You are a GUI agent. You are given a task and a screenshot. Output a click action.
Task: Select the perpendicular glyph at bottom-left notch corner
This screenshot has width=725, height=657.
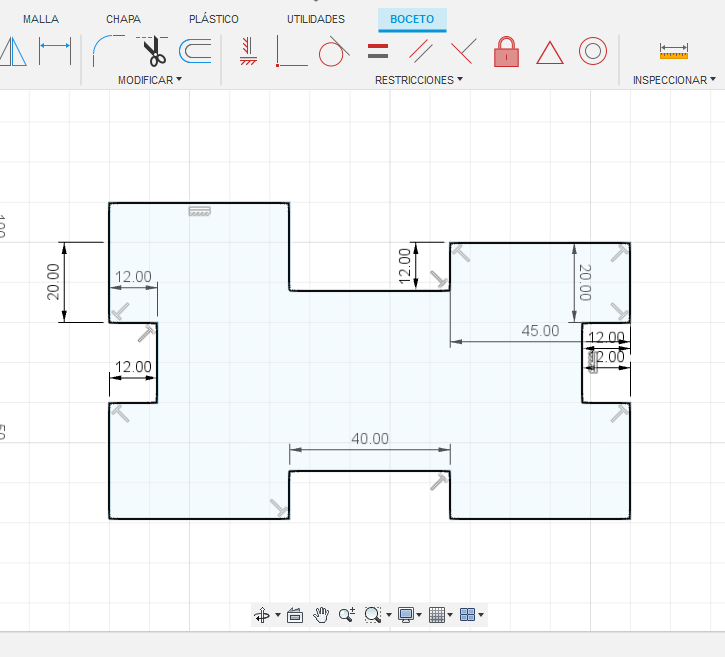279,507
